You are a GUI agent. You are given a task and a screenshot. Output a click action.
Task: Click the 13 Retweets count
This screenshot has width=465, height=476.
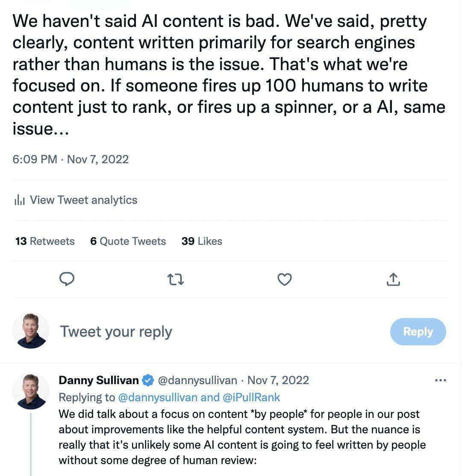pyautogui.click(x=44, y=241)
